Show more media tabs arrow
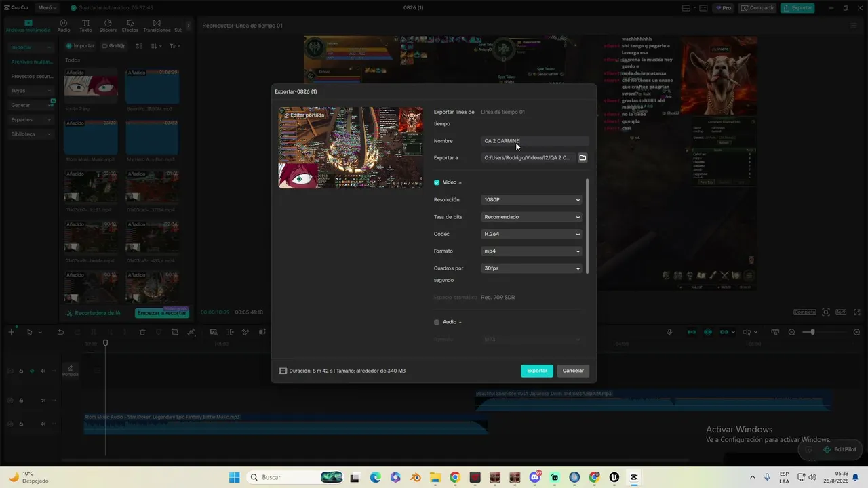Viewport: 868px width, 488px height. 189,26
